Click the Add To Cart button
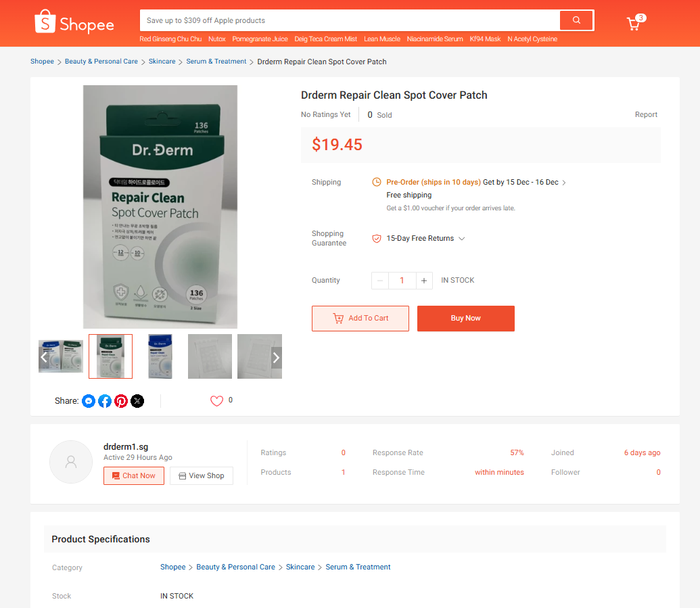The height and width of the screenshot is (608, 700). point(360,319)
